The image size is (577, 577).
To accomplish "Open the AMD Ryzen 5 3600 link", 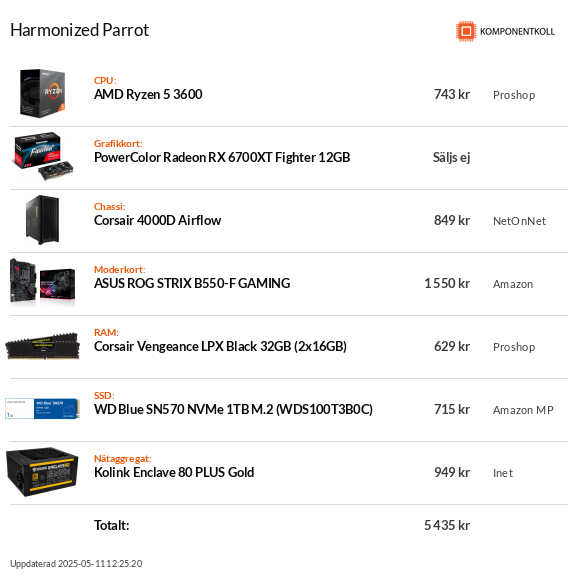I will pos(148,95).
